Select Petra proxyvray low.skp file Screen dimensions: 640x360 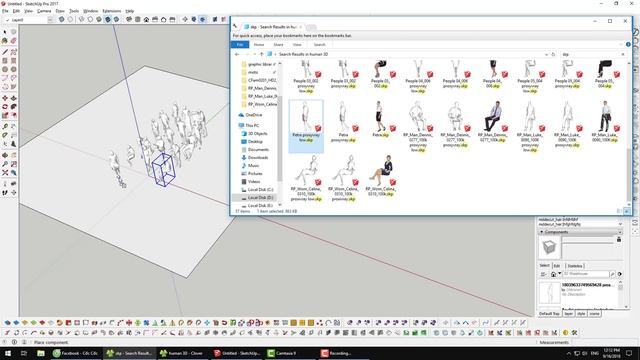point(306,126)
